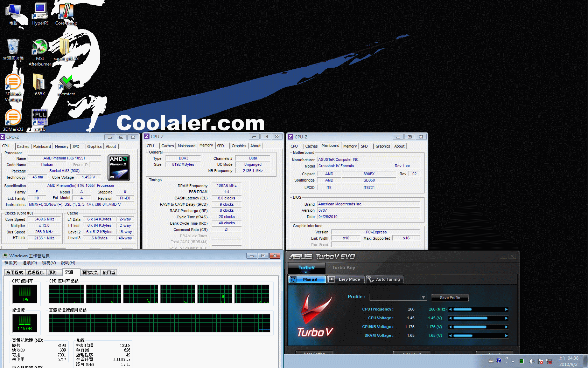Click Save Profile in TurboV EVO
This screenshot has width=588, height=368.
[450, 298]
